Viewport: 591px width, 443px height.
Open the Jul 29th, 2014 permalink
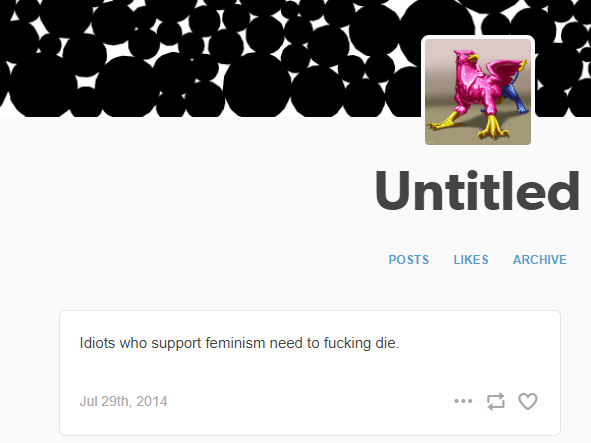pos(123,401)
